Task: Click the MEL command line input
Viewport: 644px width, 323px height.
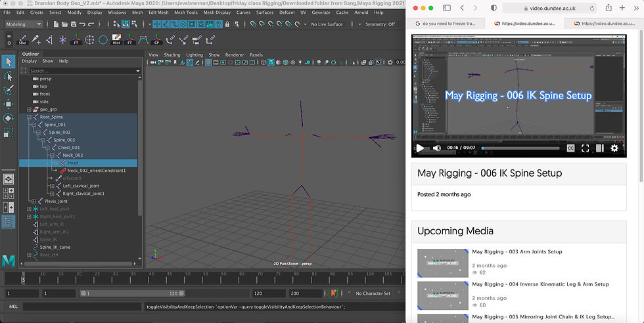Action: (82, 307)
